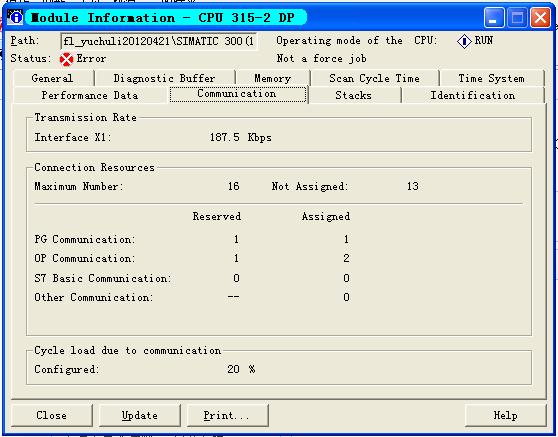Viewport: 558px width, 437px height.
Task: Click Other Communication reserved '--' value
Action: (x=233, y=297)
